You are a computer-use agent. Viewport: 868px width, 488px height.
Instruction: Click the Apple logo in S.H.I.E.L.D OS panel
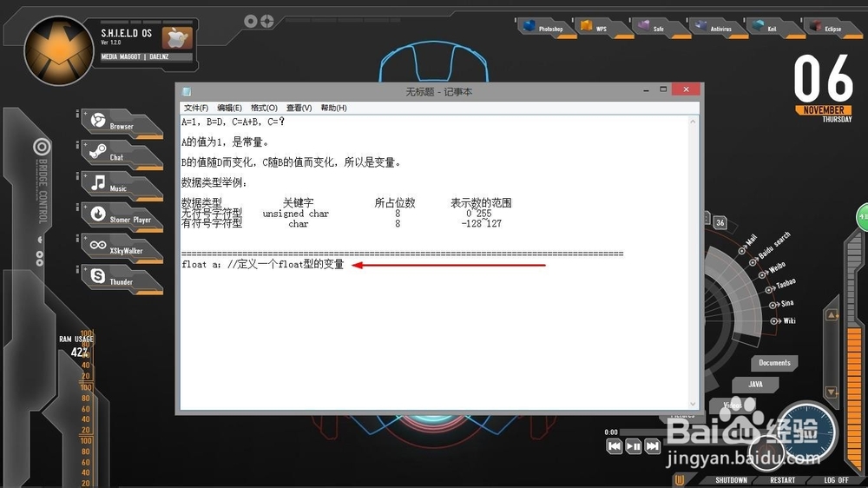(177, 37)
